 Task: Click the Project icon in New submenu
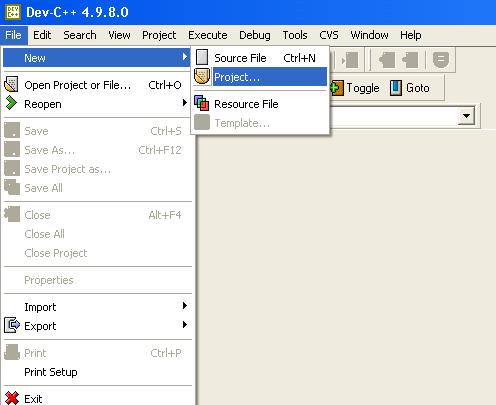(x=202, y=76)
